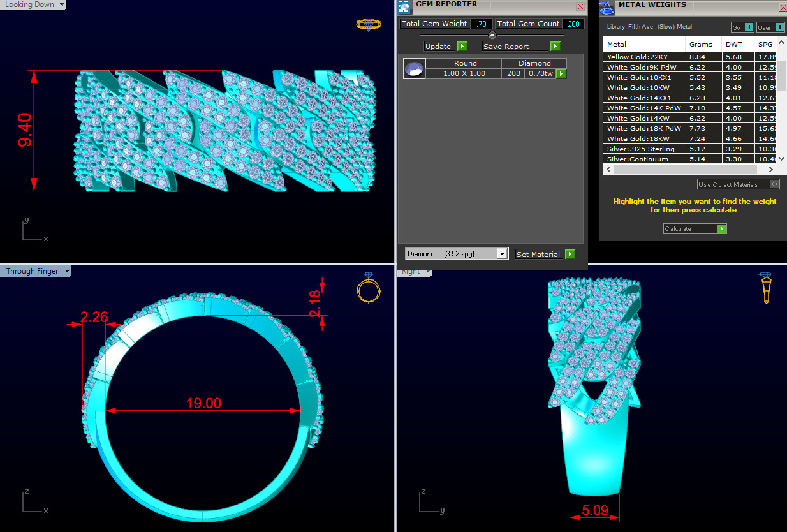This screenshot has height=532, width=787.
Task: Click the green arrow beside Calculate
Action: coord(721,228)
